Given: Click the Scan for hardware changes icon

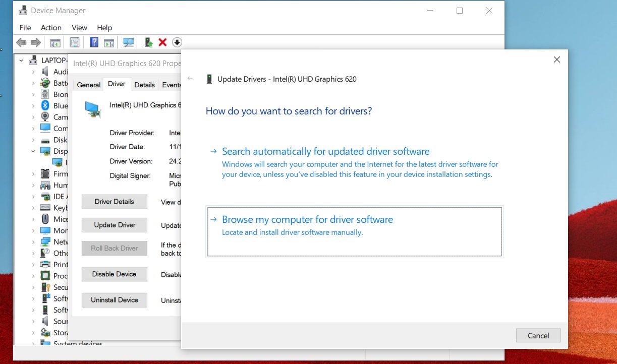Looking at the screenshot, I should pyautogui.click(x=129, y=42).
